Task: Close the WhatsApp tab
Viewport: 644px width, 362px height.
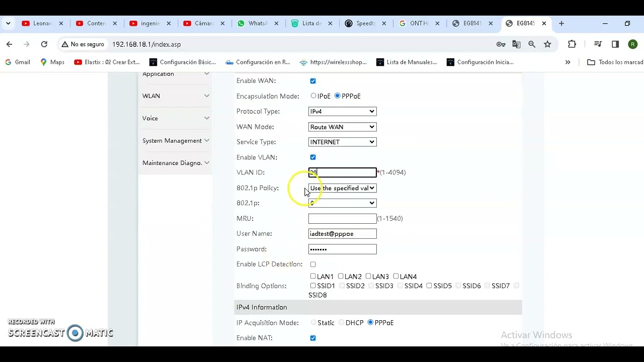Action: [276, 24]
